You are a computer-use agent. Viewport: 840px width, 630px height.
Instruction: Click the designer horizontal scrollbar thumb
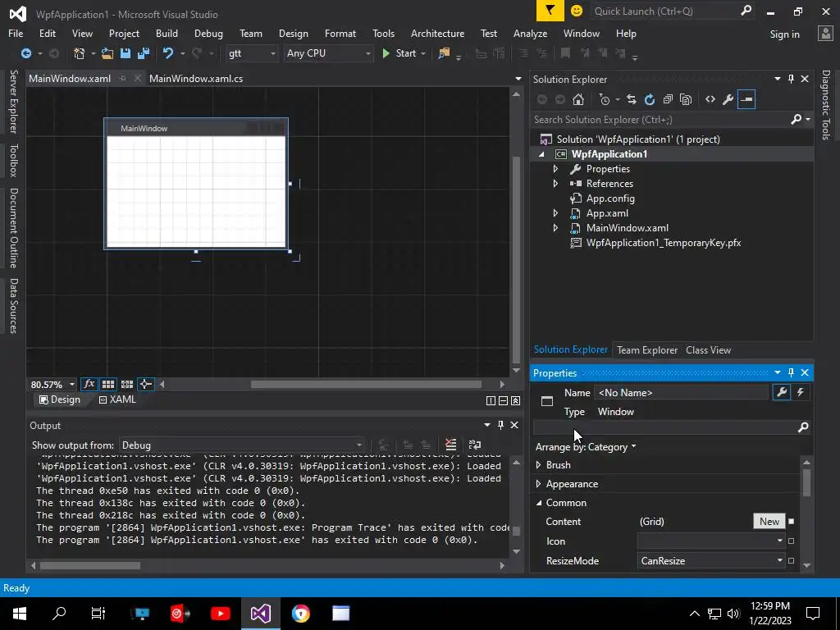(x=366, y=384)
